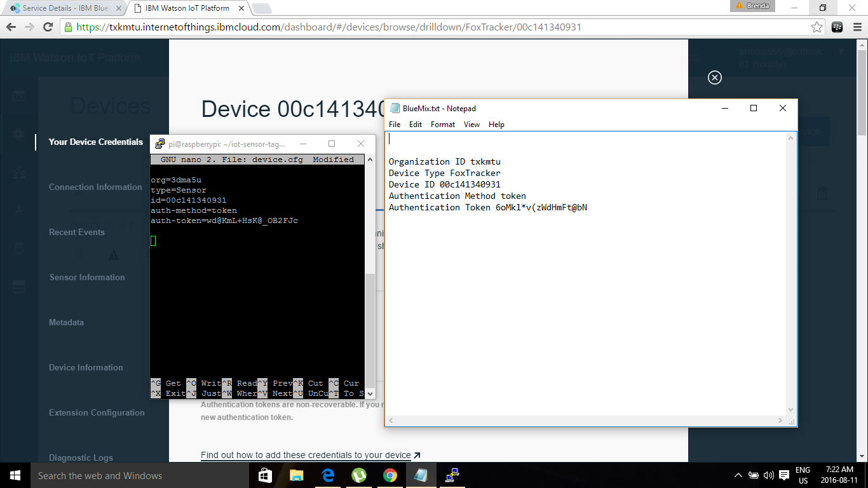Switch to PuTTY from the taskbar
868x488 pixels.
click(452, 475)
